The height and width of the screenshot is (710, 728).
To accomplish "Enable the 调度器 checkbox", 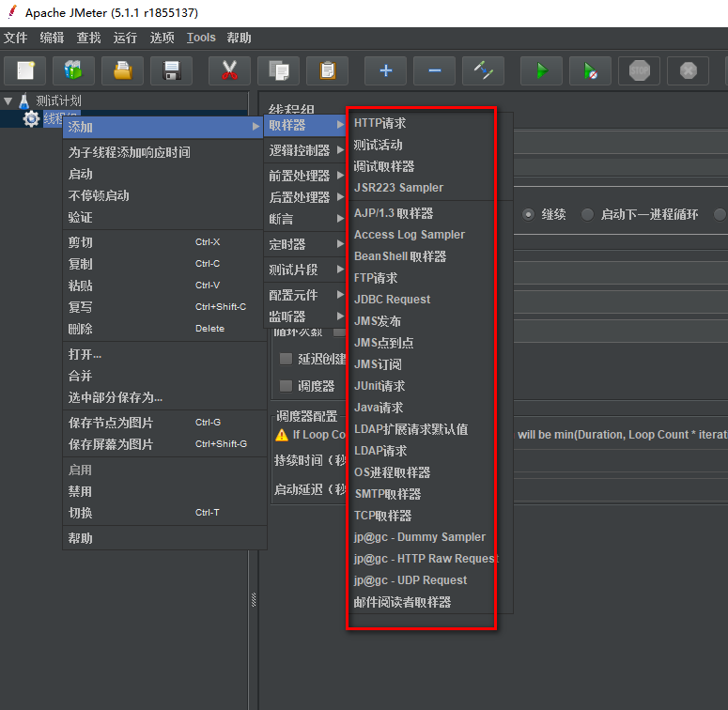I will tap(286, 386).
